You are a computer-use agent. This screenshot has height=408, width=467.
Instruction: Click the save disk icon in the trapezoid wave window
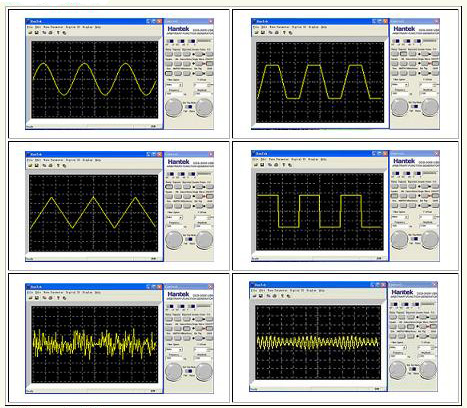[x=263, y=32]
